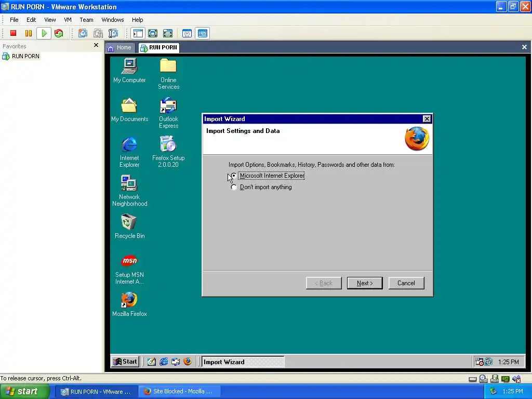Click the host Windows XP start button
Image resolution: width=532 pixels, height=399 pixels.
(x=24, y=392)
